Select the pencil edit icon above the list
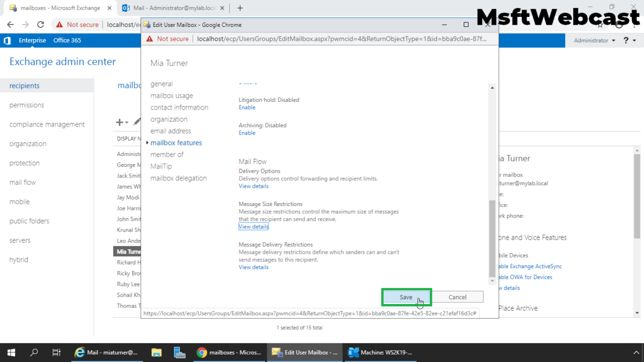This screenshot has width=644, height=362. tap(136, 122)
